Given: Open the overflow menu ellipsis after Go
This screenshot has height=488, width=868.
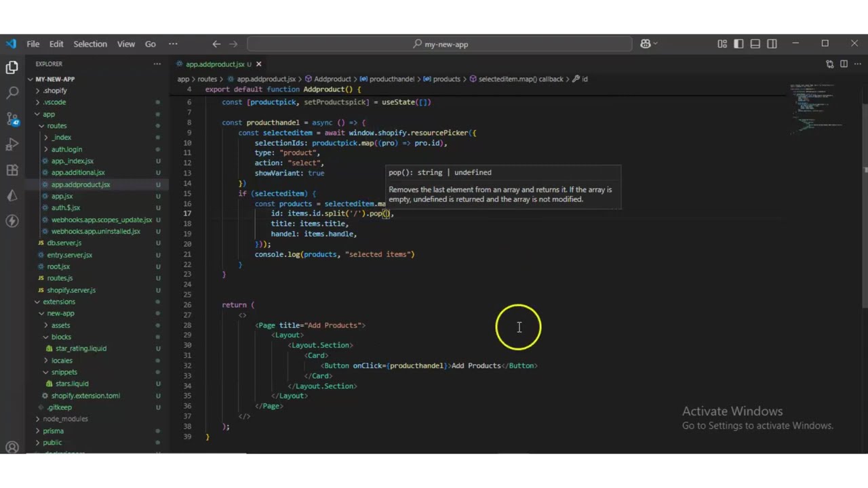Looking at the screenshot, I should pyautogui.click(x=173, y=44).
